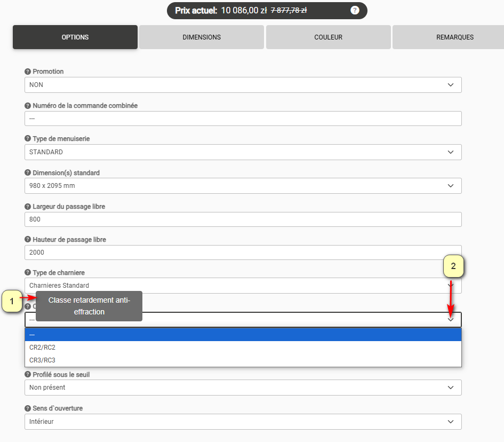This screenshot has height=442, width=504.
Task: Expand the Type de menuiserie STANDARD dropdown
Action: click(243, 152)
